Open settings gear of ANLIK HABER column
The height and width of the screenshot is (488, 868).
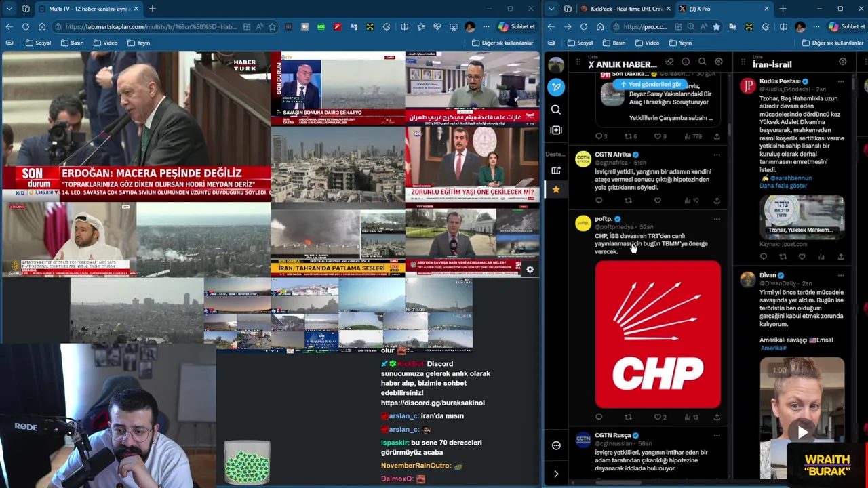[x=718, y=62]
